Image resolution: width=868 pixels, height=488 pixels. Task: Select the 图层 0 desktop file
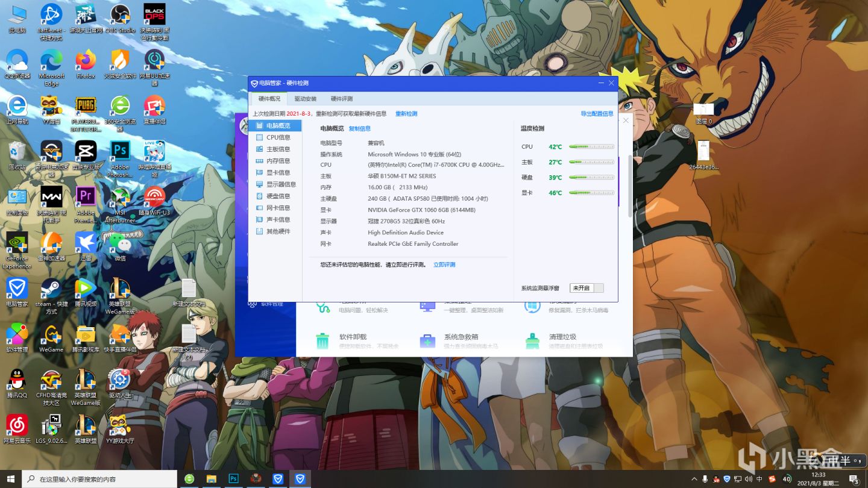[x=703, y=113]
